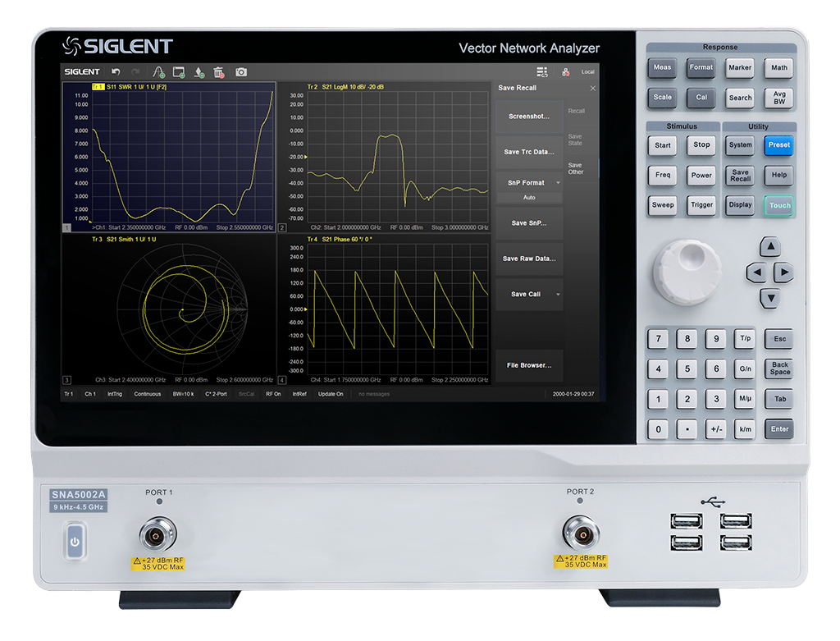Click the channel 2 window number box
The image size is (840, 641).
coord(282,228)
